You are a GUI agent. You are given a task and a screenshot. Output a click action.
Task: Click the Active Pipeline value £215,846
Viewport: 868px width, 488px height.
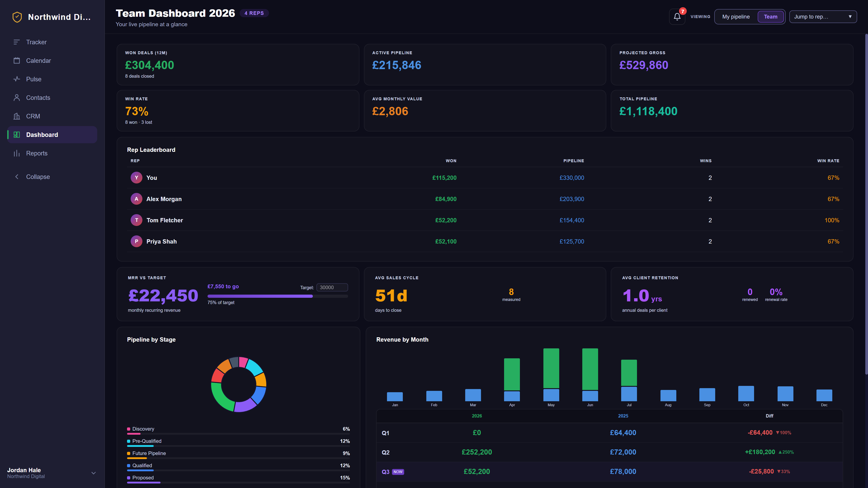pos(397,65)
